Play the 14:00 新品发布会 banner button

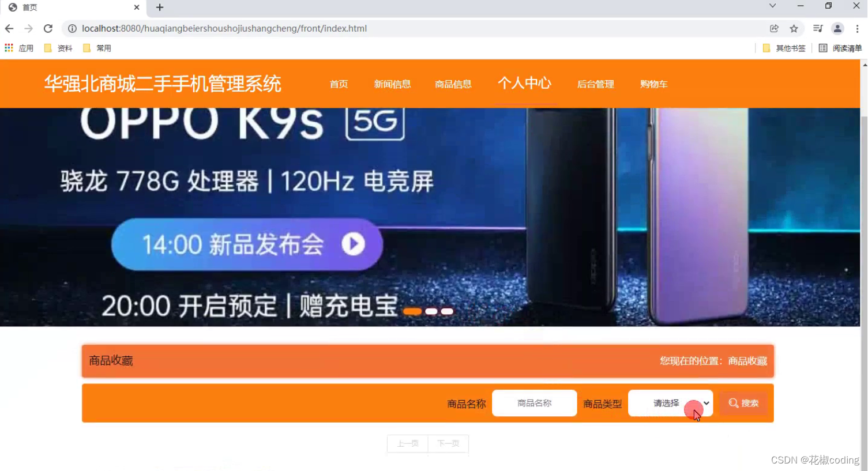[247, 244]
